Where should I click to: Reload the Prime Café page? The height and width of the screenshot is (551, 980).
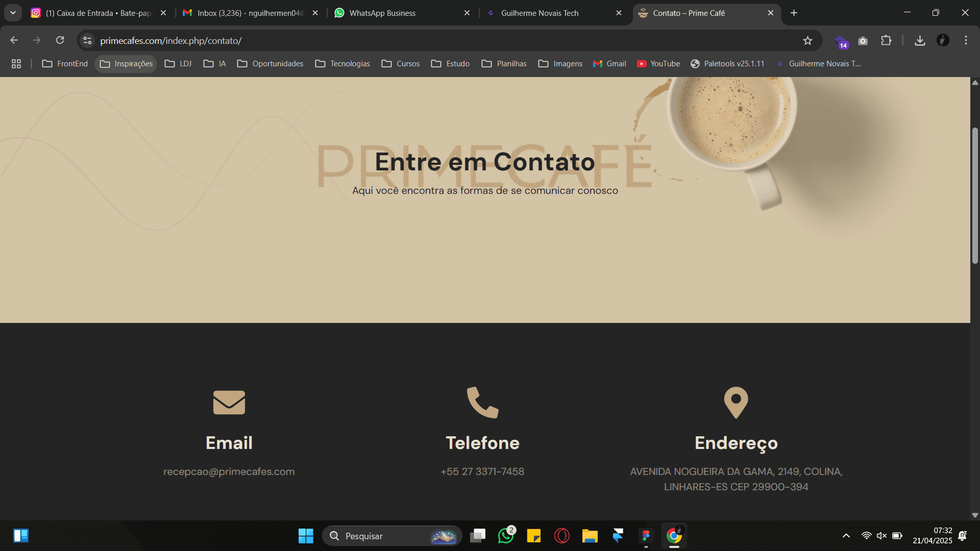60,40
